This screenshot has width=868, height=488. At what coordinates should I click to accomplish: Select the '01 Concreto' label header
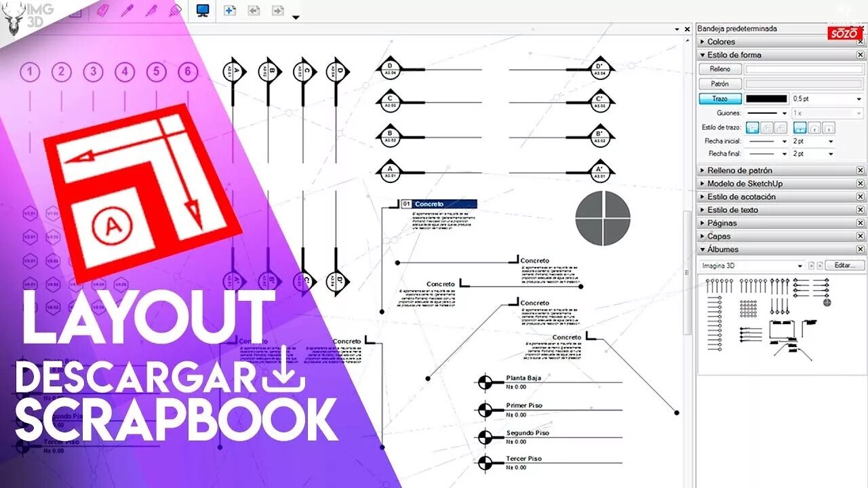click(x=439, y=203)
